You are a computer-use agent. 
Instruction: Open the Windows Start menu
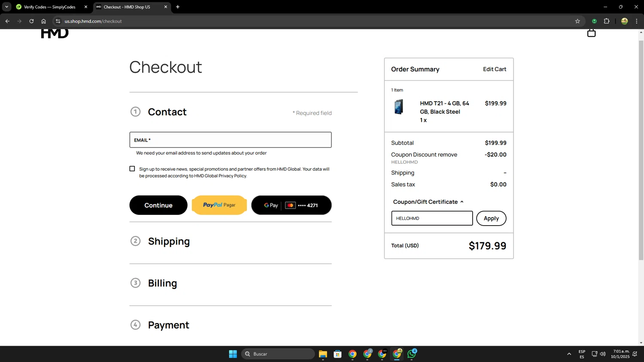pos(233,354)
